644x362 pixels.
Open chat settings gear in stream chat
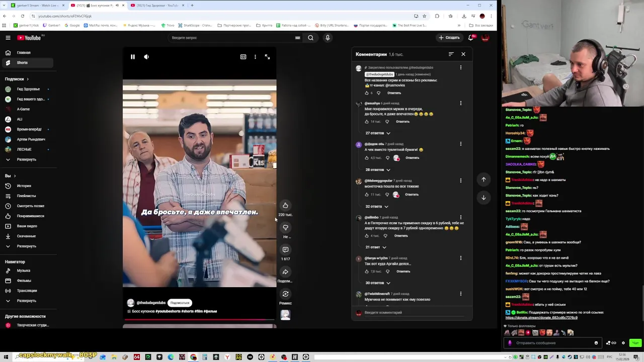click(623, 343)
